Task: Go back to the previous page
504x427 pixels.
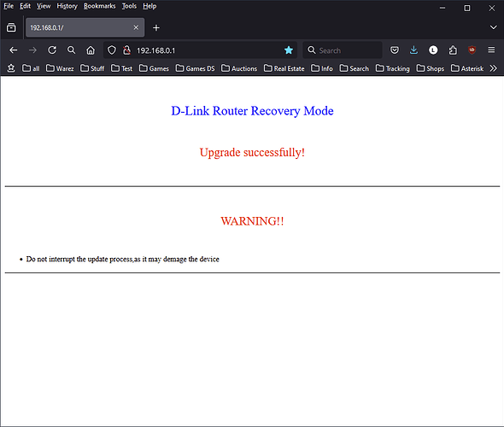Action: click(13, 50)
